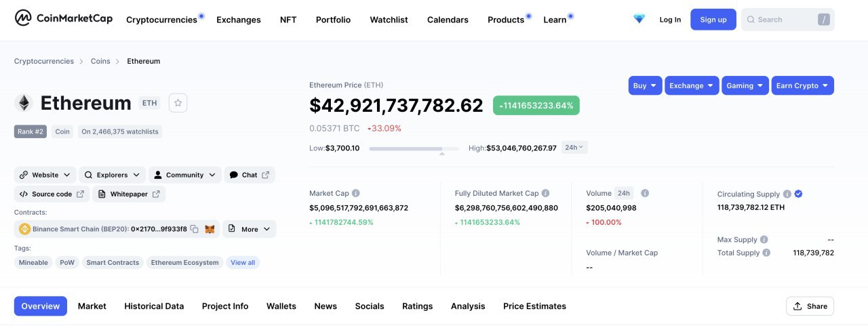Click the CoinMarketCap logo
Screen dimensions: 868x336
pyautogui.click(x=64, y=18)
